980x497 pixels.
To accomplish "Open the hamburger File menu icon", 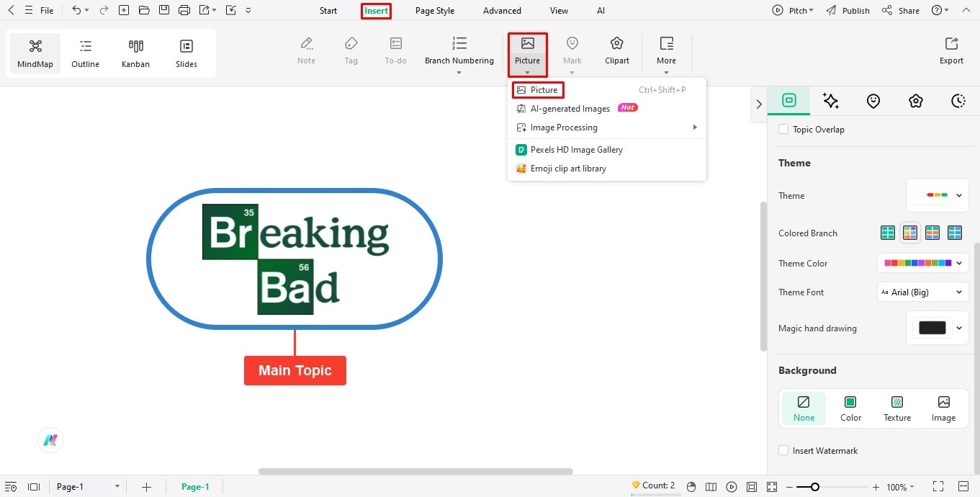I will tap(28, 11).
